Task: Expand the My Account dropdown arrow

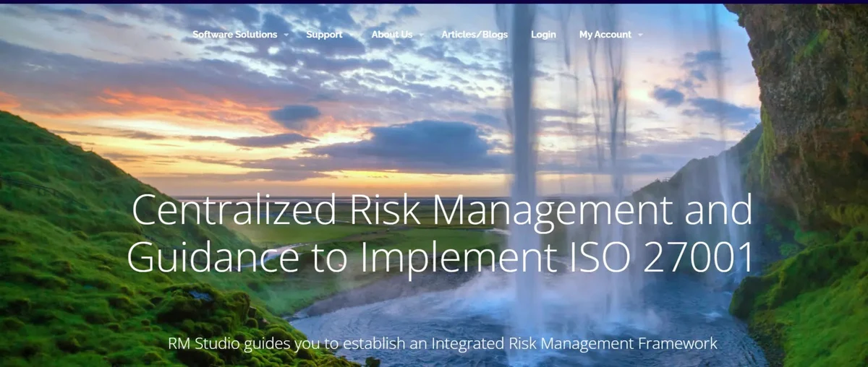Action: coord(641,35)
